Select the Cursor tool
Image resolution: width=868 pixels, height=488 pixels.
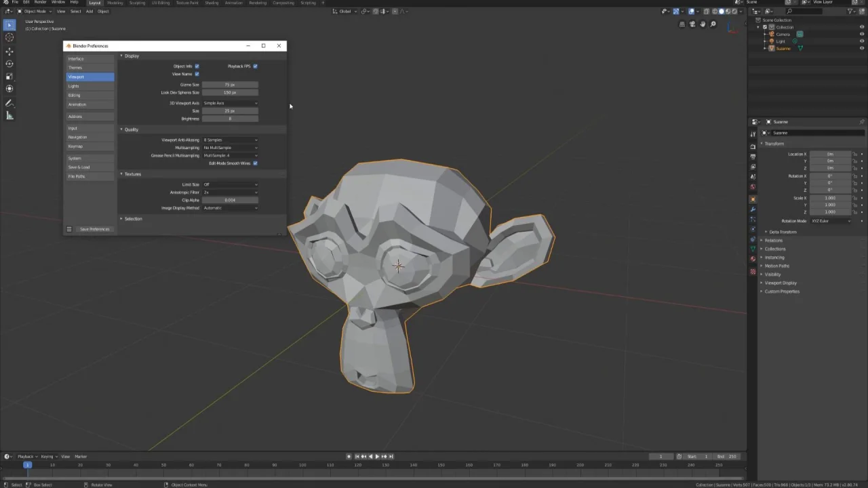click(x=9, y=37)
